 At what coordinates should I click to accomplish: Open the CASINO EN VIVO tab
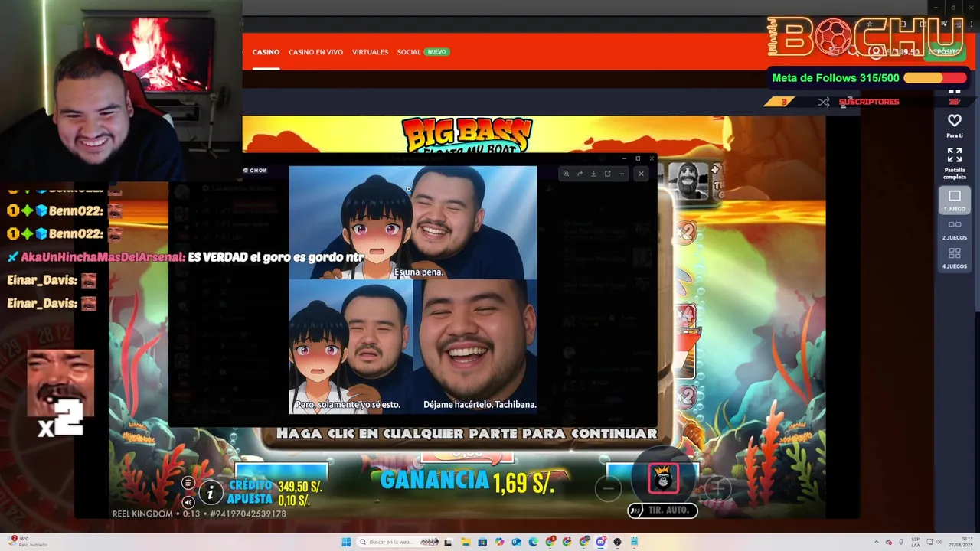tap(315, 52)
